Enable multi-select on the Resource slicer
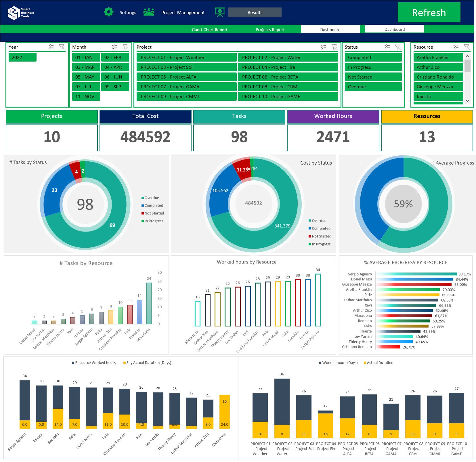Screen dimensions: 476x462 tap(456, 47)
